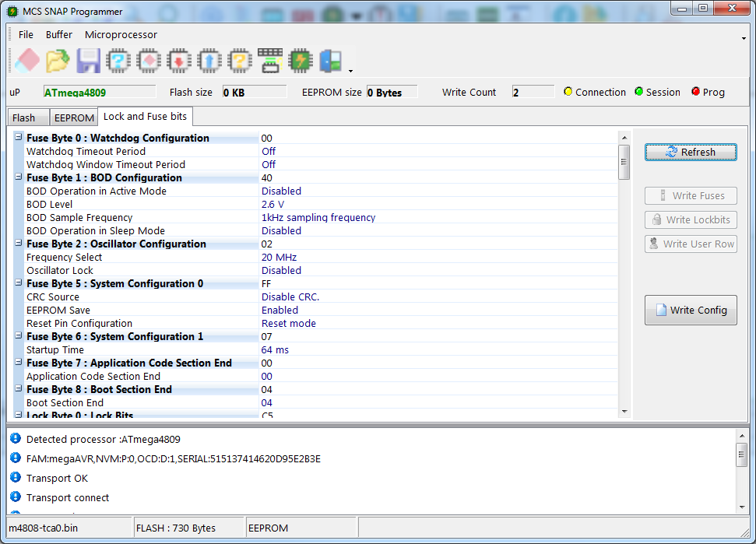Click the m4808-tca0.bin status entry

tap(69, 528)
